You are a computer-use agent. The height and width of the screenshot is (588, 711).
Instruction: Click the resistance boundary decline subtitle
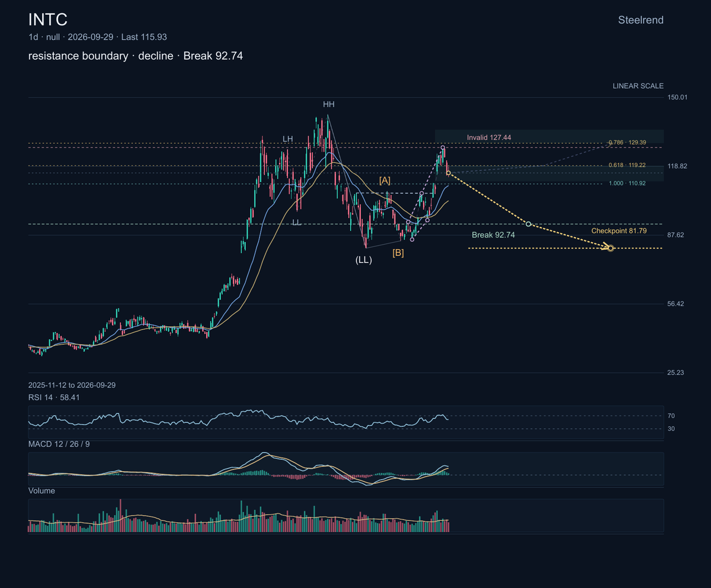pyautogui.click(x=136, y=56)
